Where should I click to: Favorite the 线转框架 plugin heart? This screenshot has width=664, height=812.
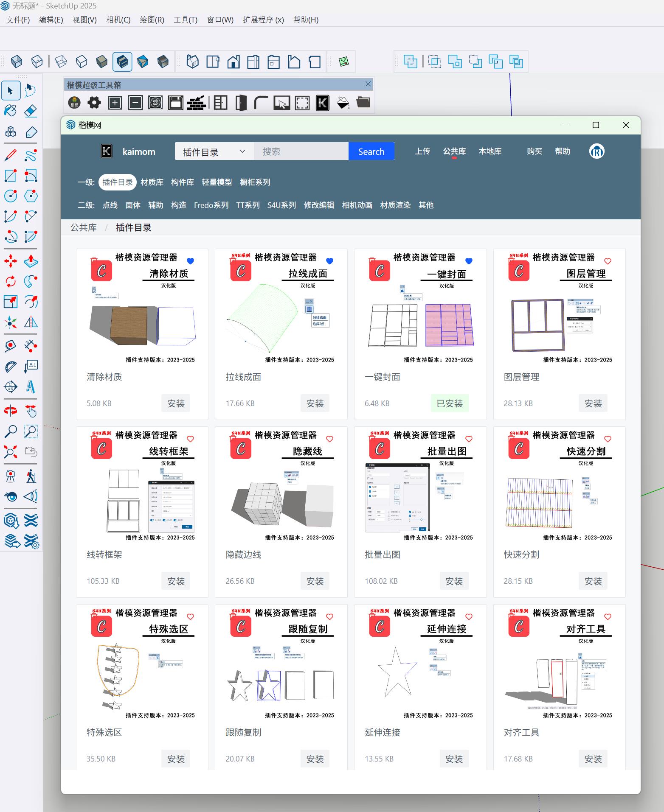click(190, 439)
